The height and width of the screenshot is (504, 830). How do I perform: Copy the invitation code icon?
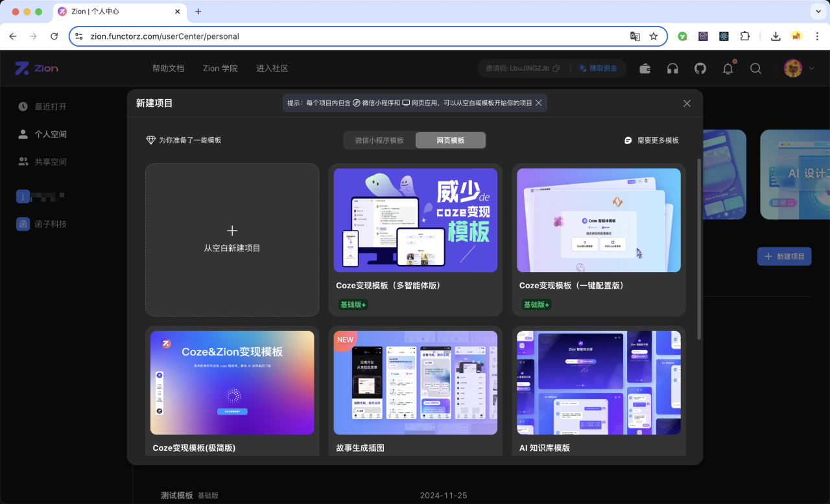pos(556,69)
